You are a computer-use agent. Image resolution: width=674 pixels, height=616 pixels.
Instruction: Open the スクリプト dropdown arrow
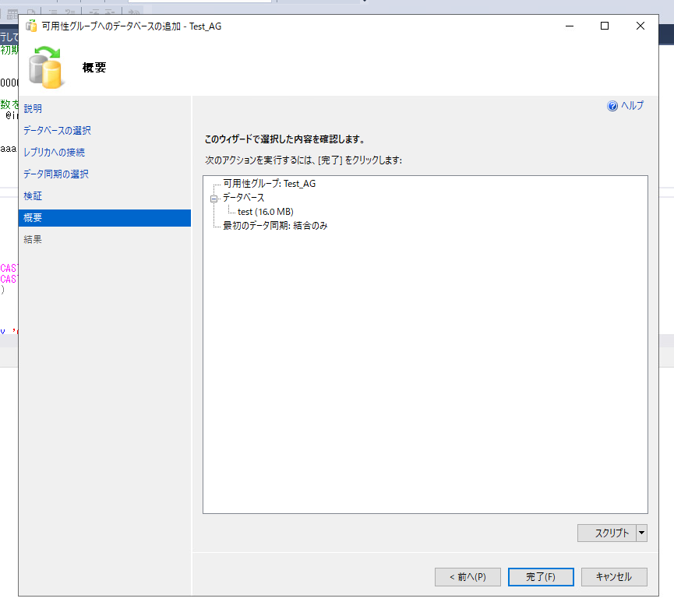pyautogui.click(x=642, y=533)
